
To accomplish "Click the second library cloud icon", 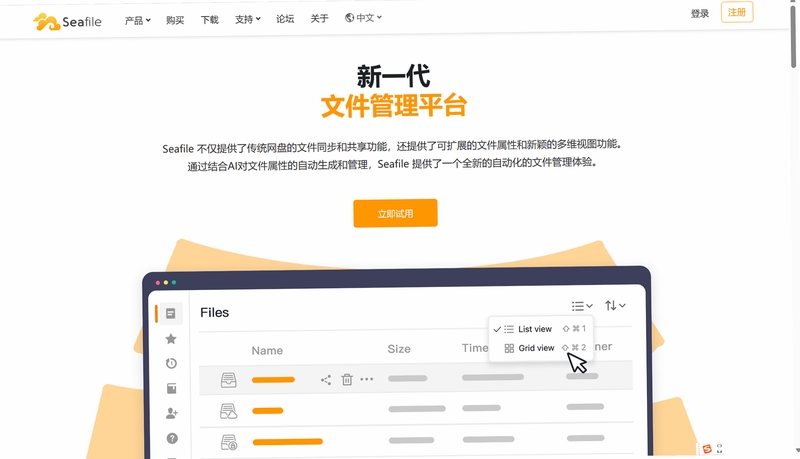I will (x=229, y=411).
